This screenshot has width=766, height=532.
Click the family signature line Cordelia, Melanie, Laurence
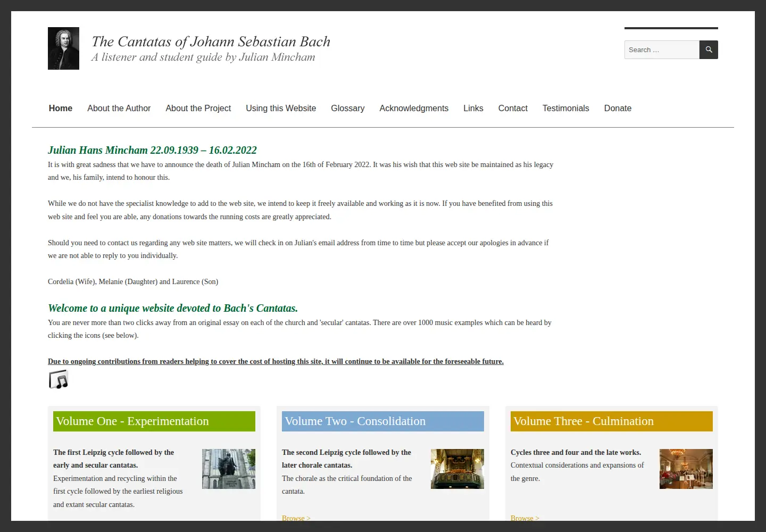click(133, 282)
